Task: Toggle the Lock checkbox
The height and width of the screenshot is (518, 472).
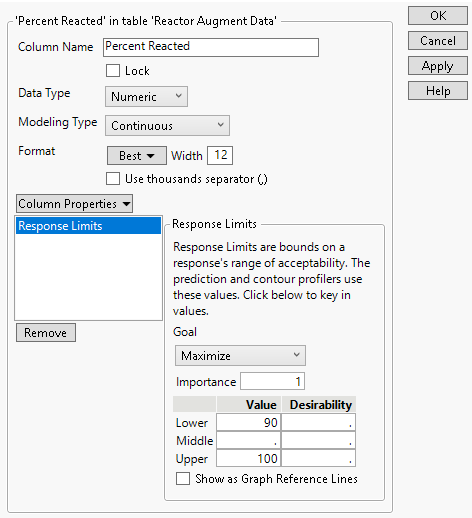Action: pyautogui.click(x=113, y=71)
